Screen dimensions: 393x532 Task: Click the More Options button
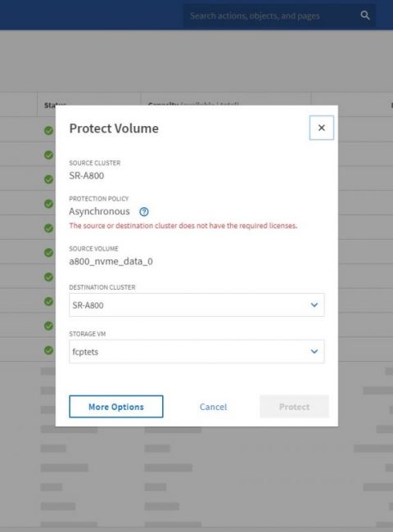point(116,407)
